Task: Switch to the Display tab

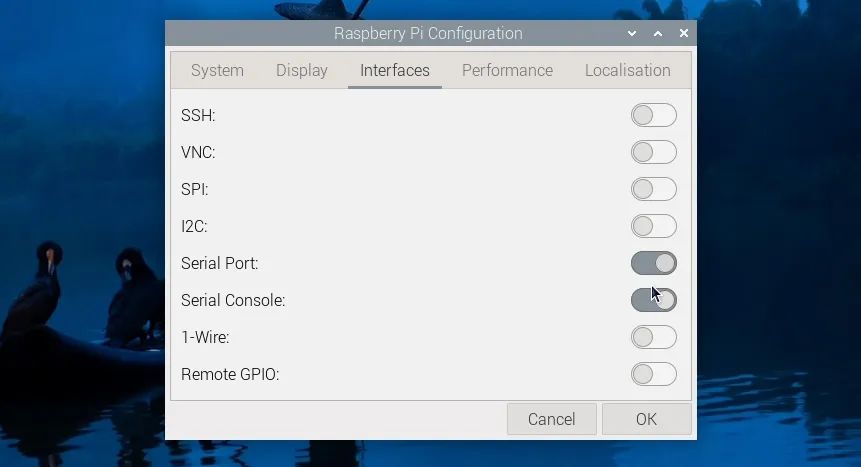Action: [302, 70]
